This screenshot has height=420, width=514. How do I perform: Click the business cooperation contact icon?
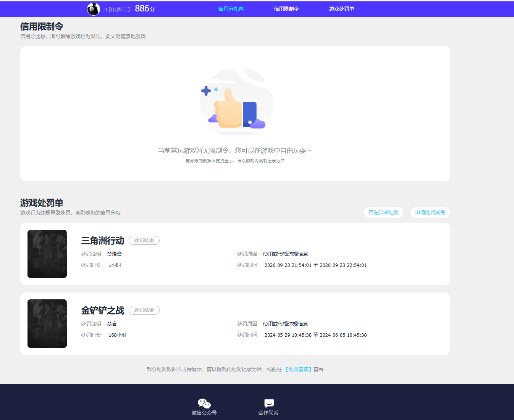point(269,403)
